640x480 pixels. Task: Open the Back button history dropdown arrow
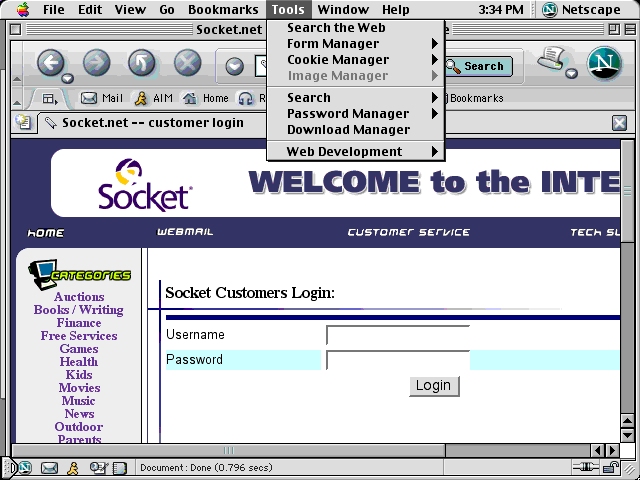click(67, 78)
